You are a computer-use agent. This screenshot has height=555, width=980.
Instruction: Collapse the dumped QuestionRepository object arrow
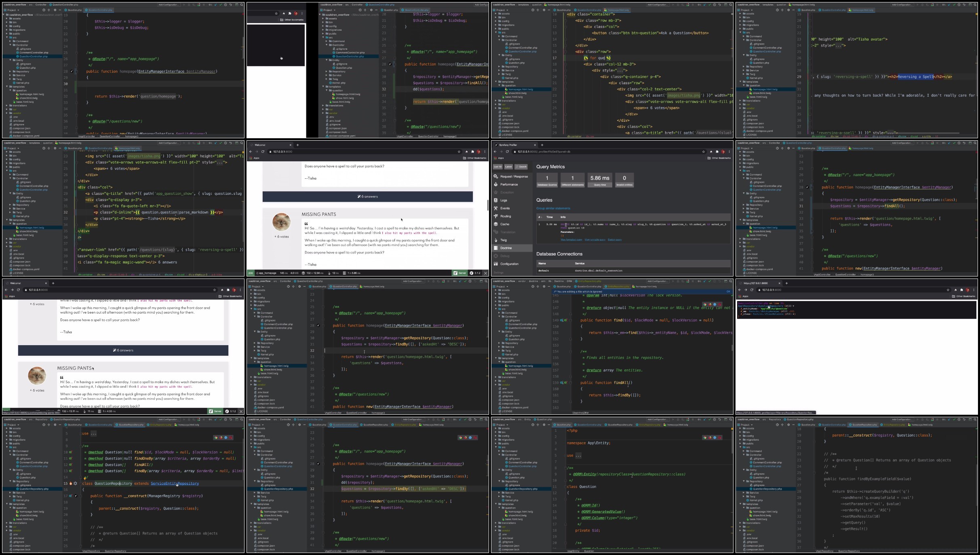click(793, 306)
